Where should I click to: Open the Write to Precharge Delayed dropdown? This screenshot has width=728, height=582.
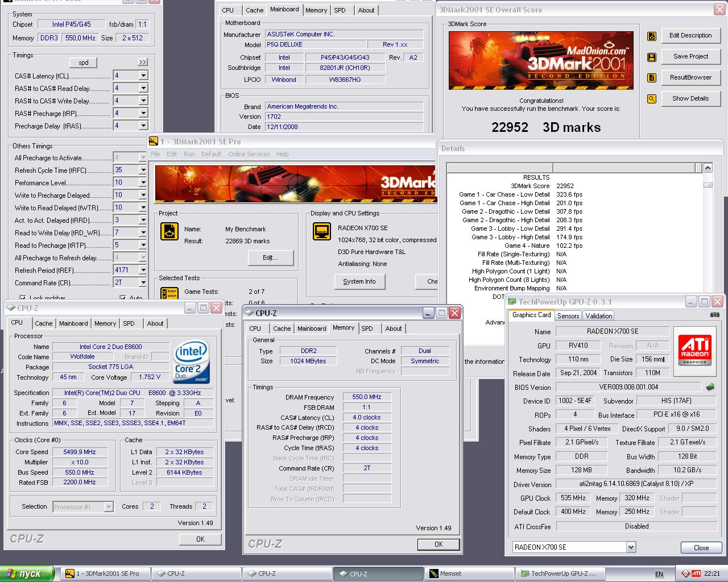[143, 195]
